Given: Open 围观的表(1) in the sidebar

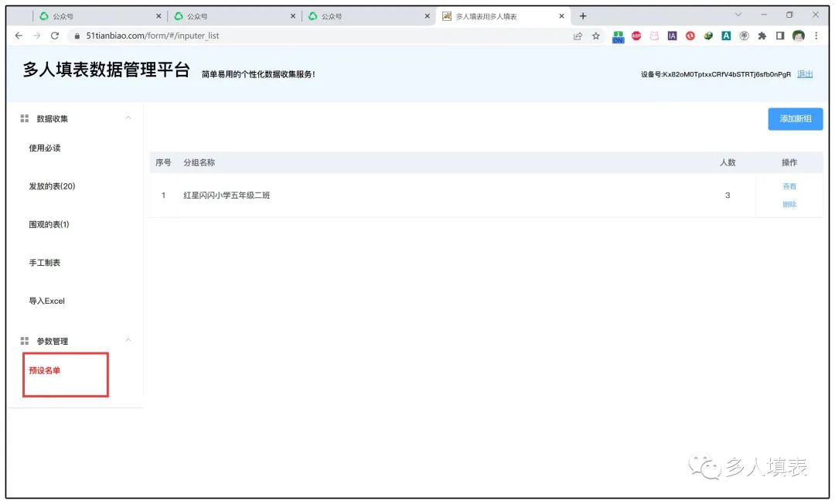Looking at the screenshot, I should tap(49, 225).
